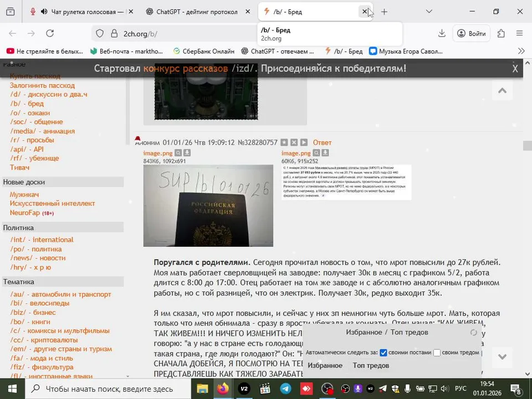Switch the РУС input language
The image size is (532, 399).
click(461, 388)
